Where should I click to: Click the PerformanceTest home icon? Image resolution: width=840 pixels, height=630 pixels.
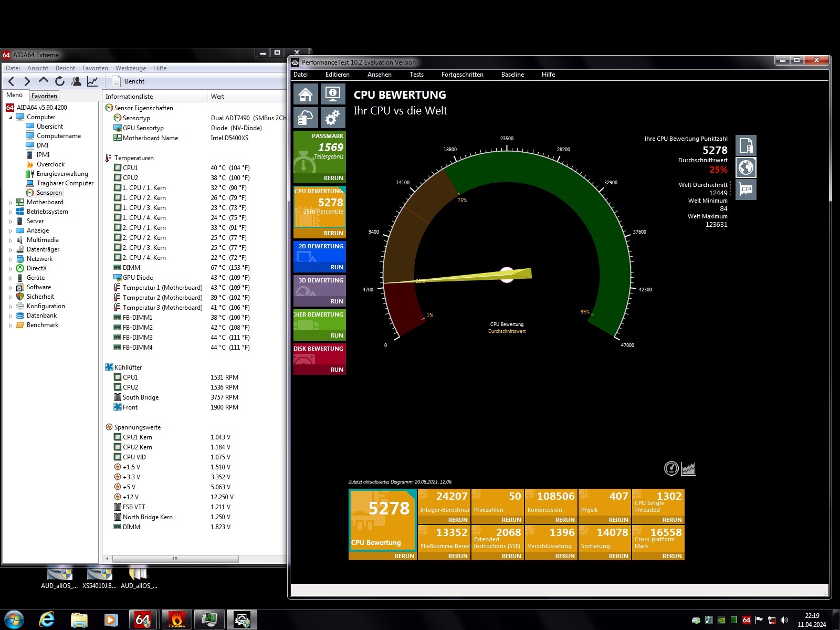tap(306, 94)
